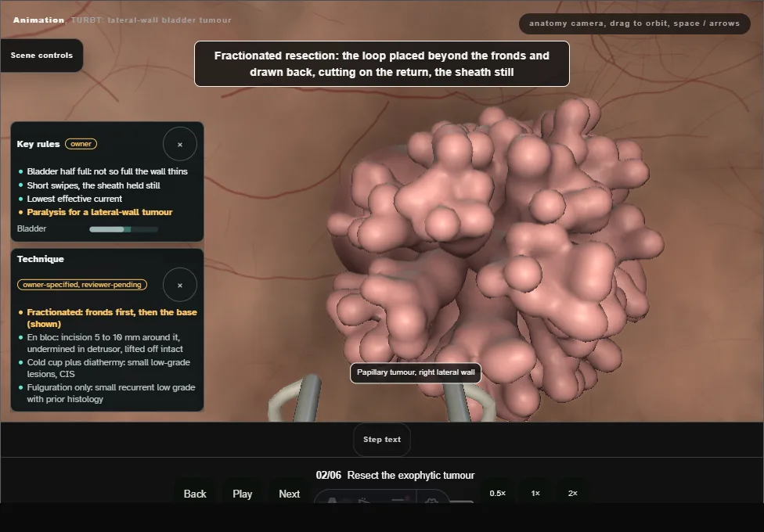764x532 pixels.
Task: Select the Fulguration only technique line
Action: coord(111,394)
